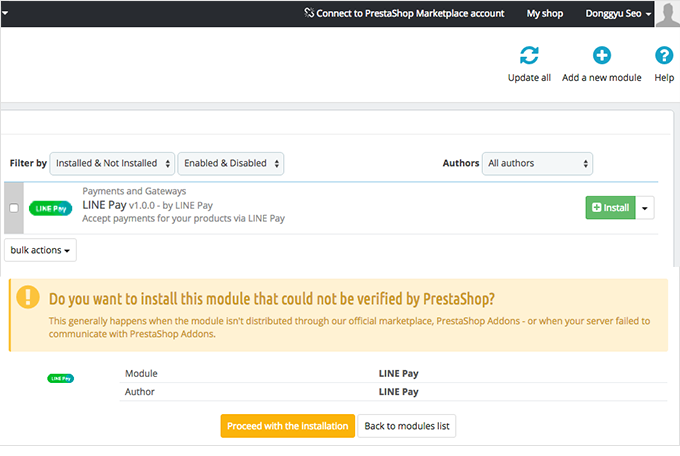Open Help via the question mark icon
680x456 pixels.
pos(664,55)
